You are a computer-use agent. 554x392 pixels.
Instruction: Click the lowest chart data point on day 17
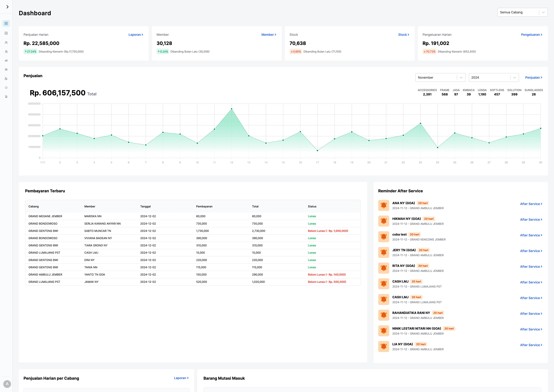coord(318,151)
